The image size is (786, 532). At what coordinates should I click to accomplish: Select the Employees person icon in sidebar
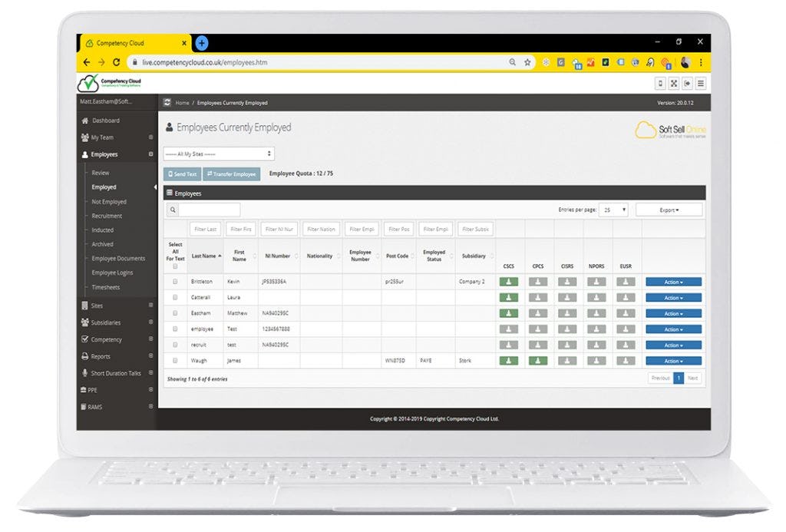pyautogui.click(x=84, y=154)
